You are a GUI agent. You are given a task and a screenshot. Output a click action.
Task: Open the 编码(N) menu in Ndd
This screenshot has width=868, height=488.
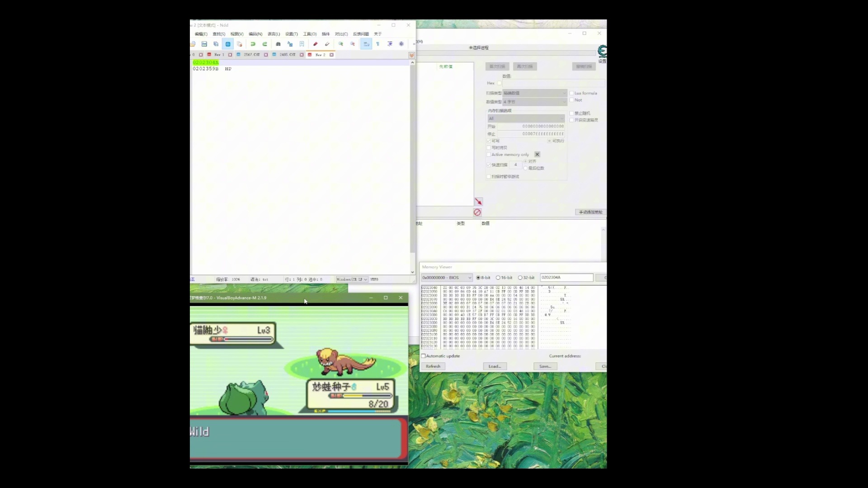[x=255, y=34]
